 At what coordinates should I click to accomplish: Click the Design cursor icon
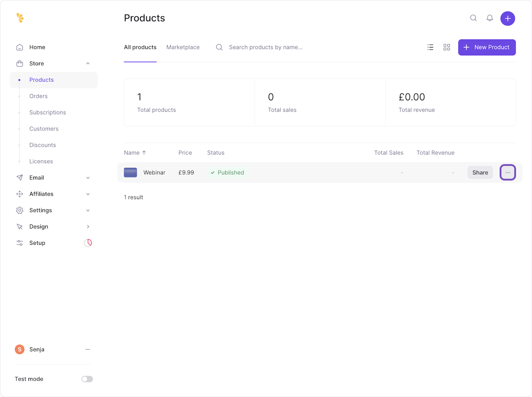(x=20, y=226)
